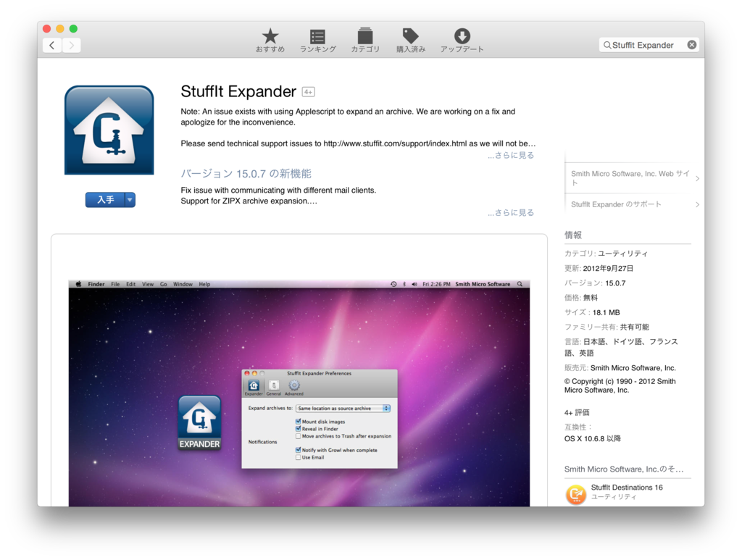Click the app screenshot preview image

coord(299,393)
